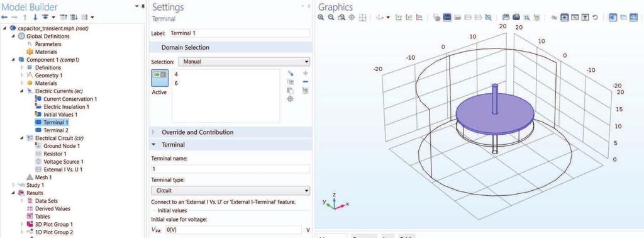Click the Zoom Extents icon in Graphics toolbar
Screen dimensions: 644x238
click(362, 17)
